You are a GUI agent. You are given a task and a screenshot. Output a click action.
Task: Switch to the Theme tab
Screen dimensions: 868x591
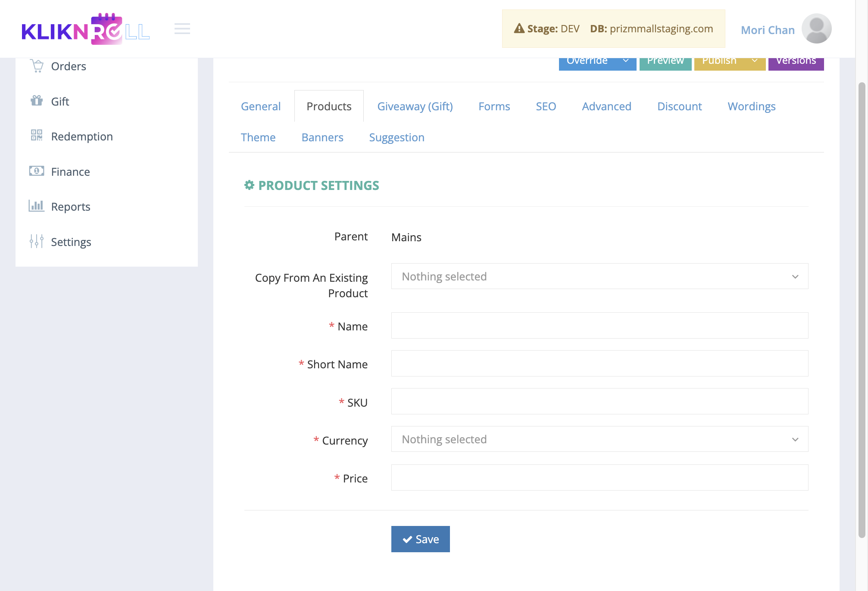(x=258, y=137)
